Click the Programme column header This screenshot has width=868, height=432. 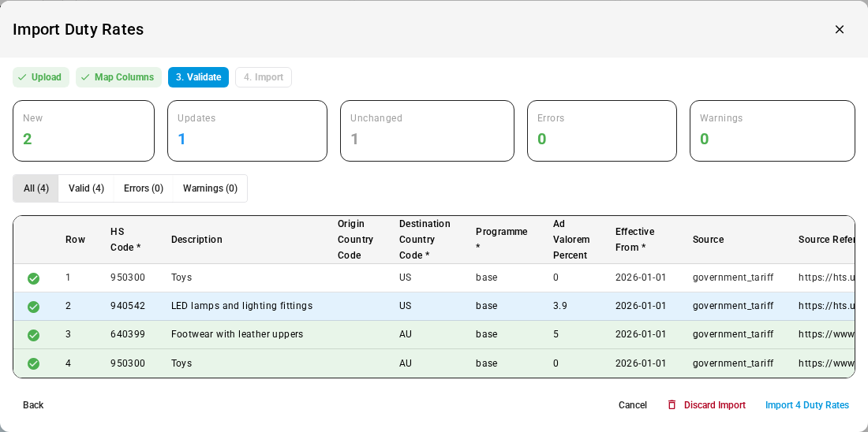point(502,240)
